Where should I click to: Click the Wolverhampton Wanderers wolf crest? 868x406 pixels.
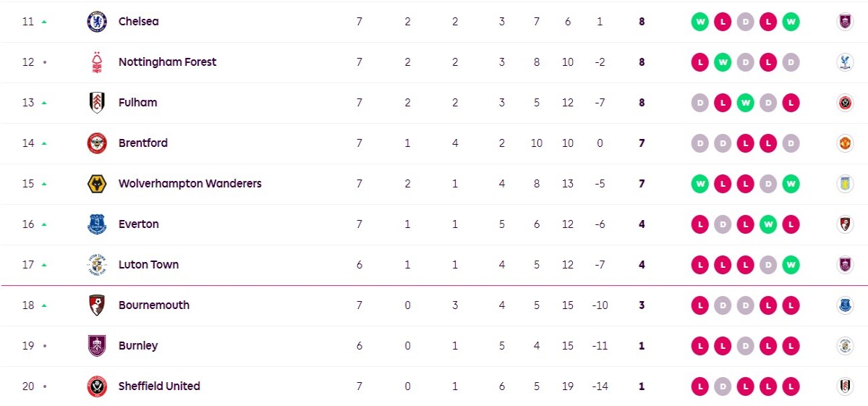coord(97,184)
